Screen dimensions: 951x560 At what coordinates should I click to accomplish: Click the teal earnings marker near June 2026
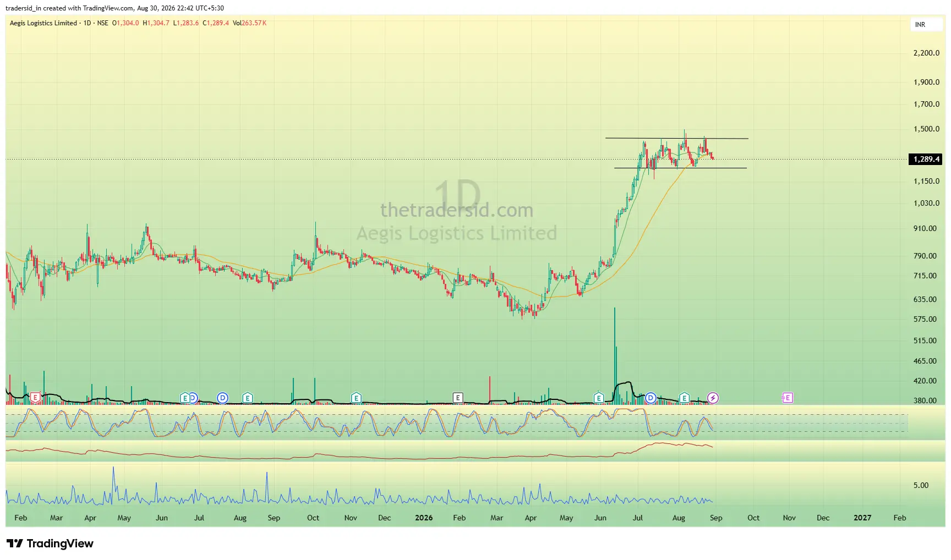[x=599, y=398]
